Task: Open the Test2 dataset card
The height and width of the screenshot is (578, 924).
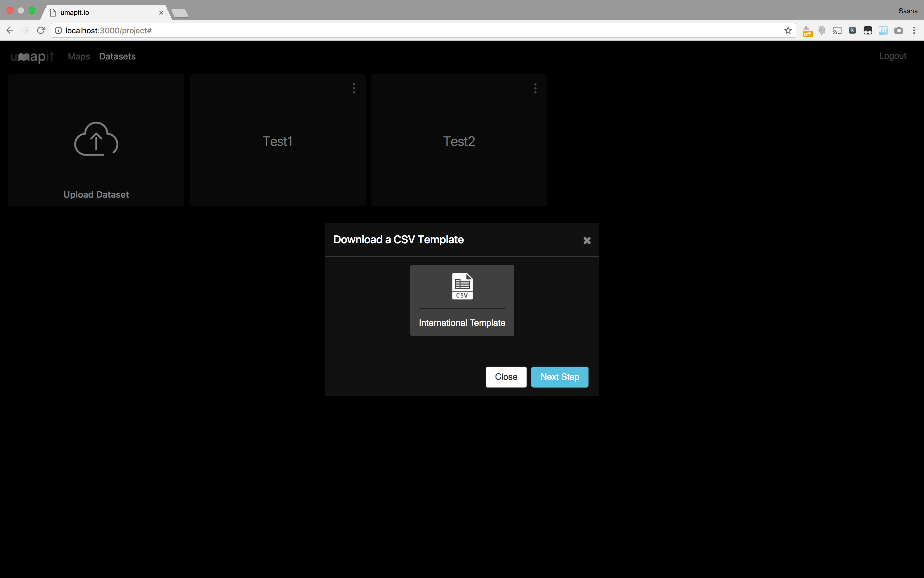Action: click(459, 140)
